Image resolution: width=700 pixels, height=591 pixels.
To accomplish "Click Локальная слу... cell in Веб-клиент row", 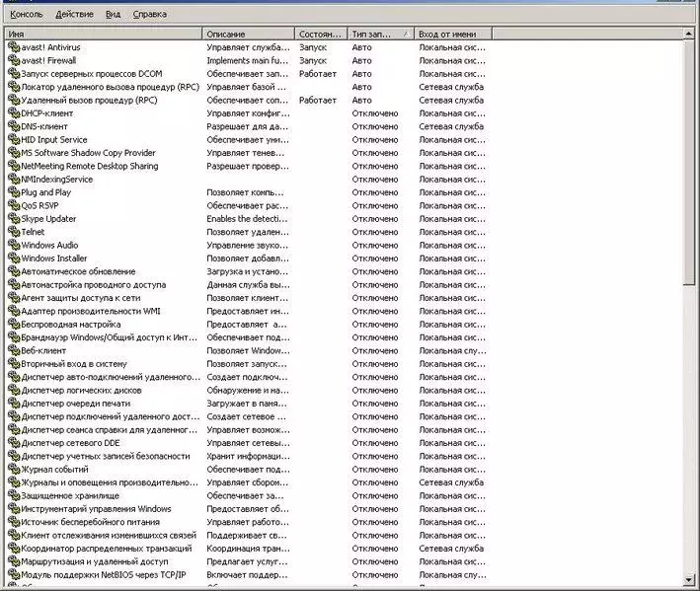I will (x=452, y=350).
